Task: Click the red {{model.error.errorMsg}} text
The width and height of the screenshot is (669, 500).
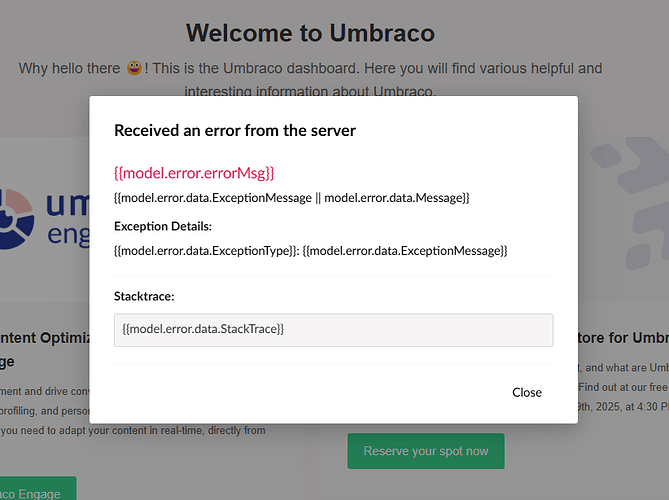Action: (x=194, y=173)
